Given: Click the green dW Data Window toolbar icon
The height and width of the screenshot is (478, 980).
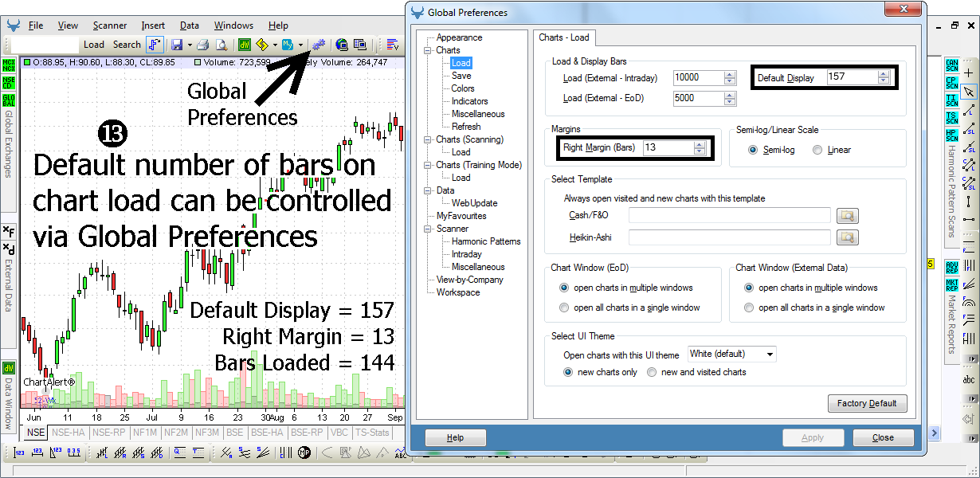Looking at the screenshot, I should click(x=245, y=45).
